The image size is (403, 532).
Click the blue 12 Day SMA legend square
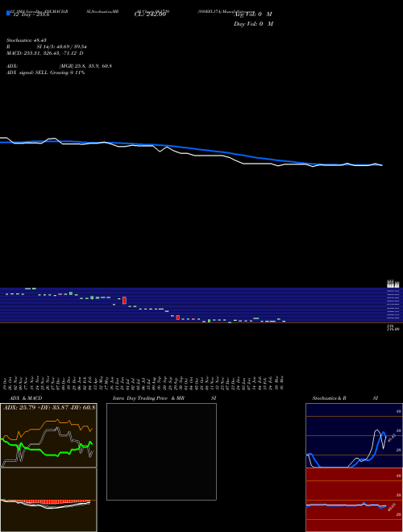click(x=8, y=13)
